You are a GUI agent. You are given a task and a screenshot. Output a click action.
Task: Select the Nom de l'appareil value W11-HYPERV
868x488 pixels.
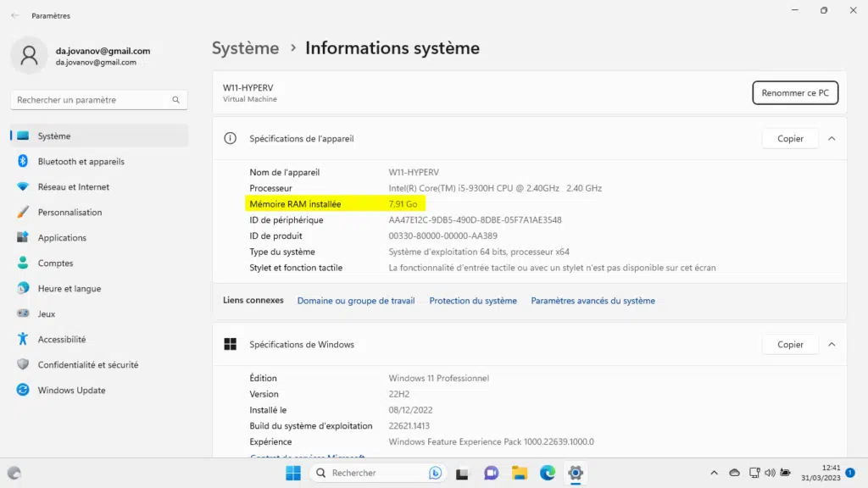click(x=414, y=173)
